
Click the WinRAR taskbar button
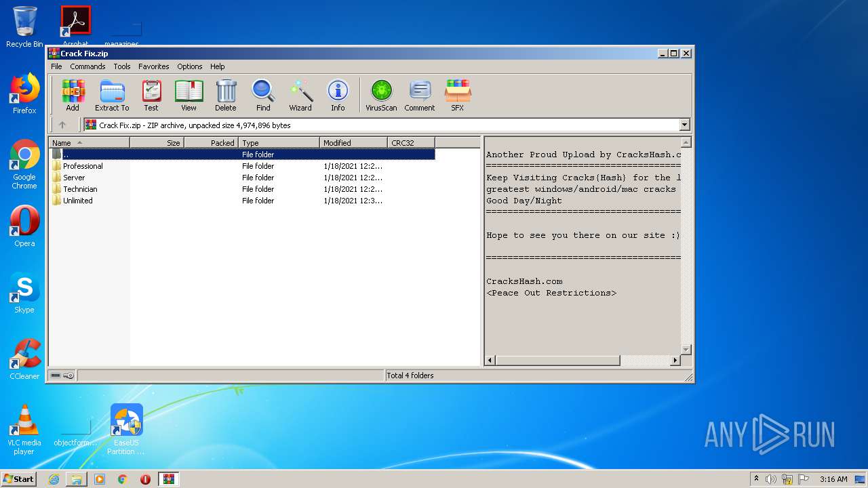168,479
